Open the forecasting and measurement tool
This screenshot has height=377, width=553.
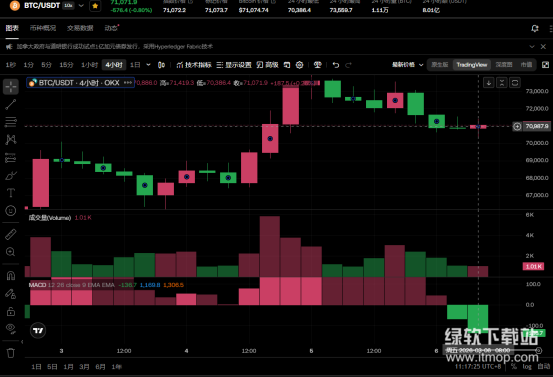[11, 158]
